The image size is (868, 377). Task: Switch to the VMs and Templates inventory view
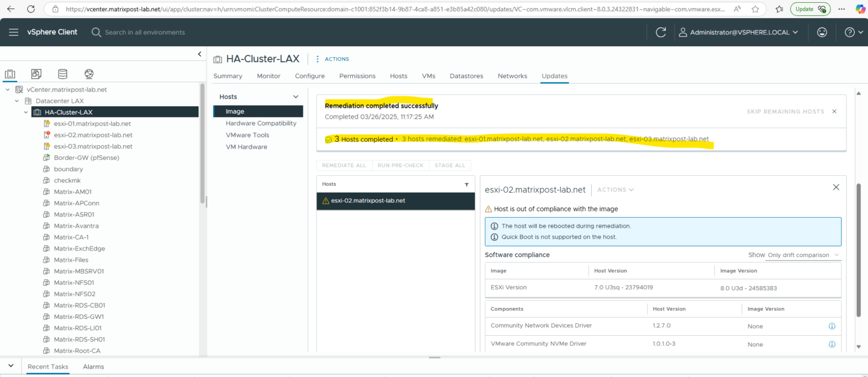(x=36, y=73)
